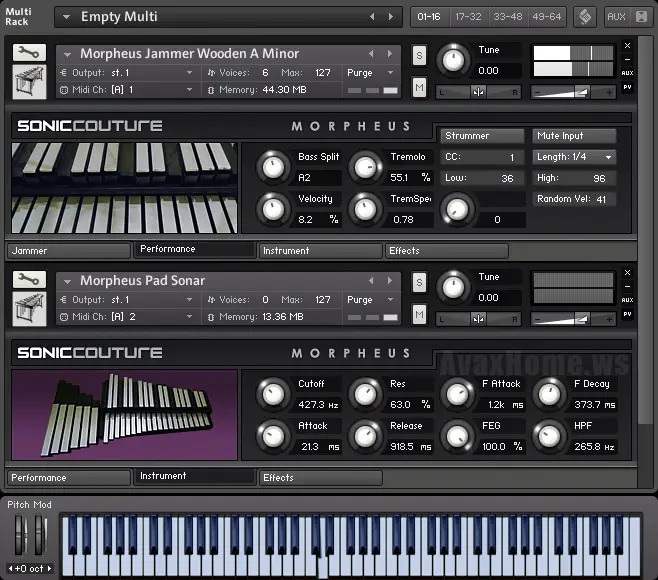Screen dimensions: 658x580
Task: Toggle PV view for Jammer Wooden
Action: click(x=627, y=87)
